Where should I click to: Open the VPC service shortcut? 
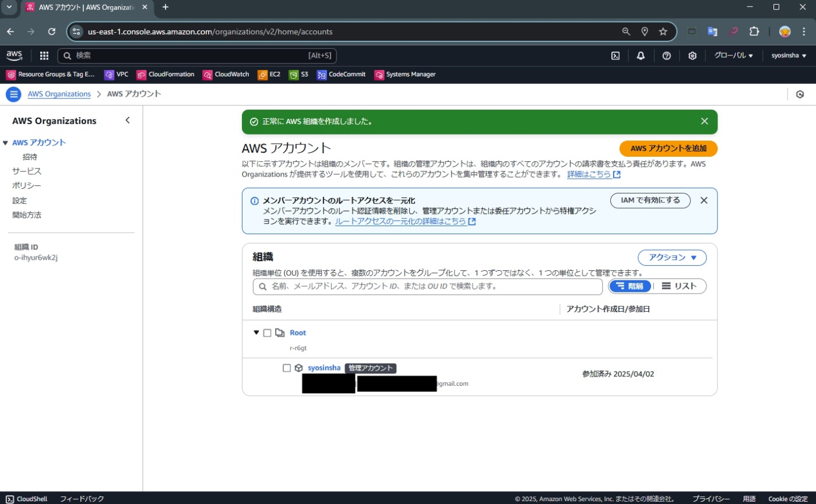[117, 75]
